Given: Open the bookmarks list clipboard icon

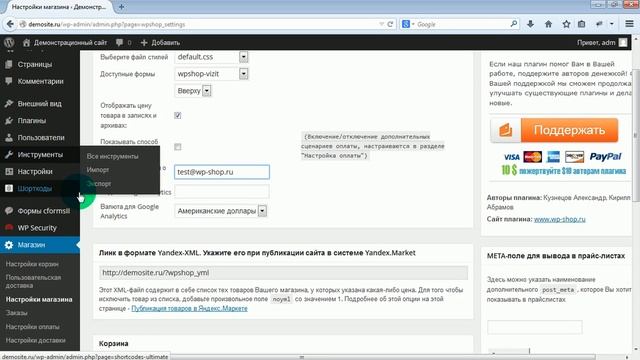Looking at the screenshot, I should 582,24.
